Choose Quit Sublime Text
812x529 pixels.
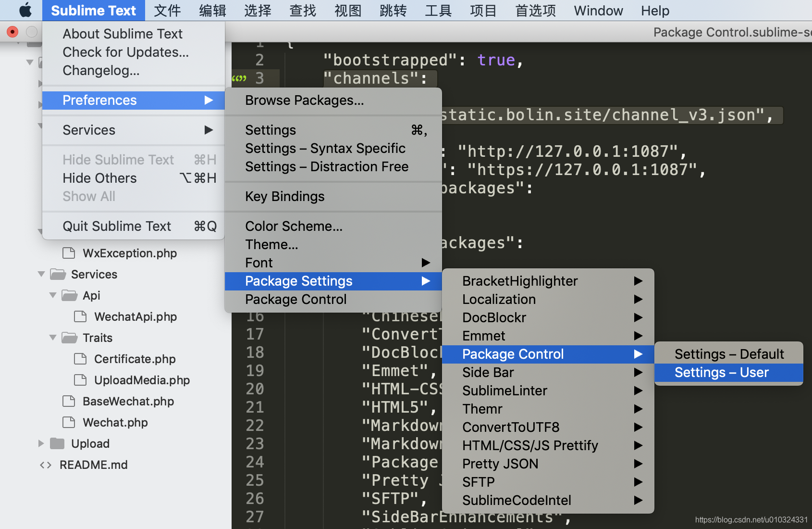click(134, 226)
